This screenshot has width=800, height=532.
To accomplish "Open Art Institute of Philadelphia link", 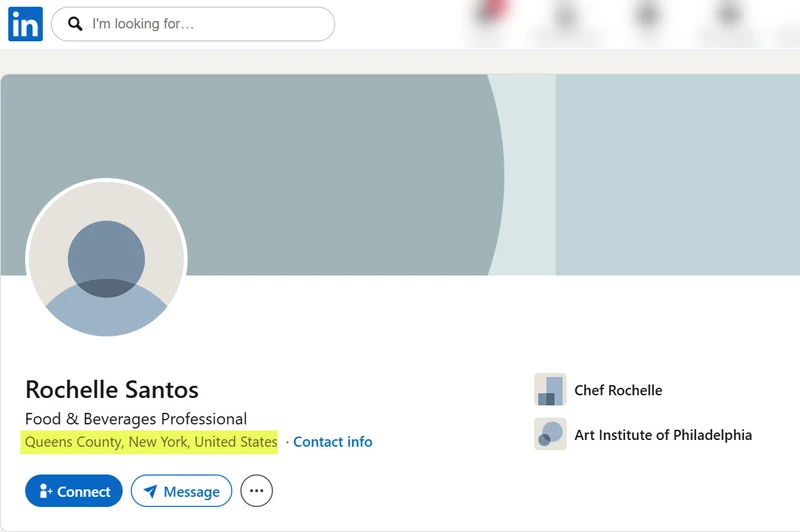I will 663,435.
